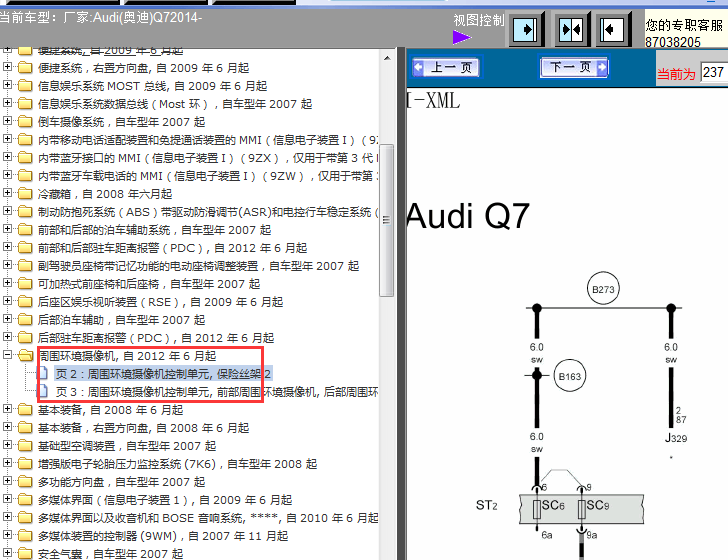Click folder icon of 内带移动电话适配装置 MMI
728x560 pixels.
(x=25, y=140)
